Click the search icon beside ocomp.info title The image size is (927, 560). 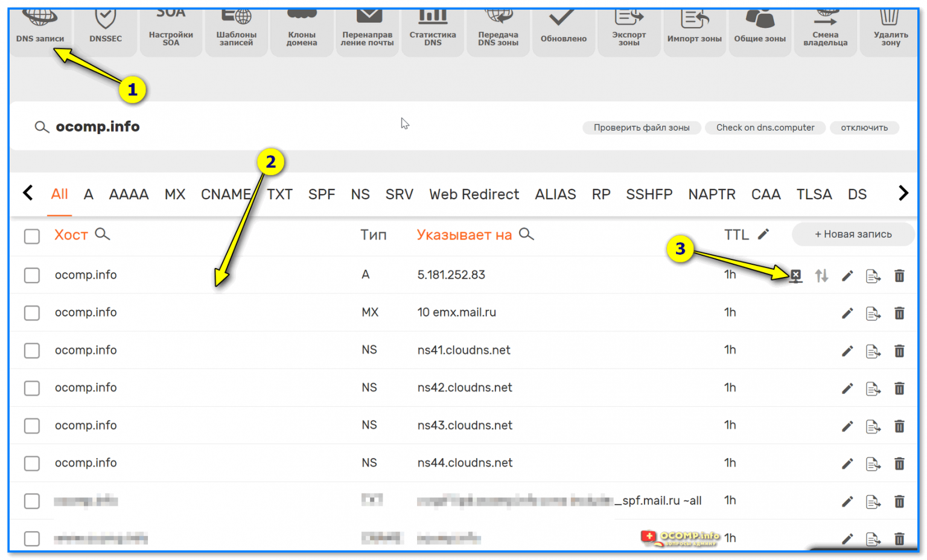point(42,127)
